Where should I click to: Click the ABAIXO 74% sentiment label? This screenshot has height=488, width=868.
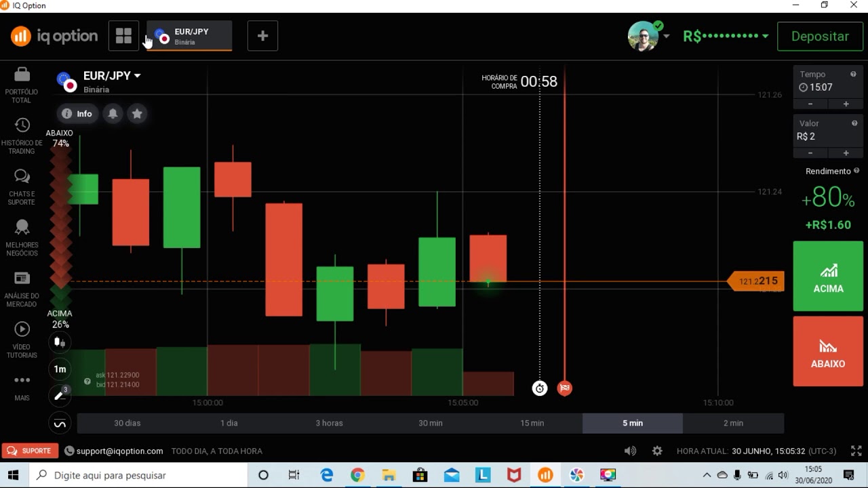60,138
